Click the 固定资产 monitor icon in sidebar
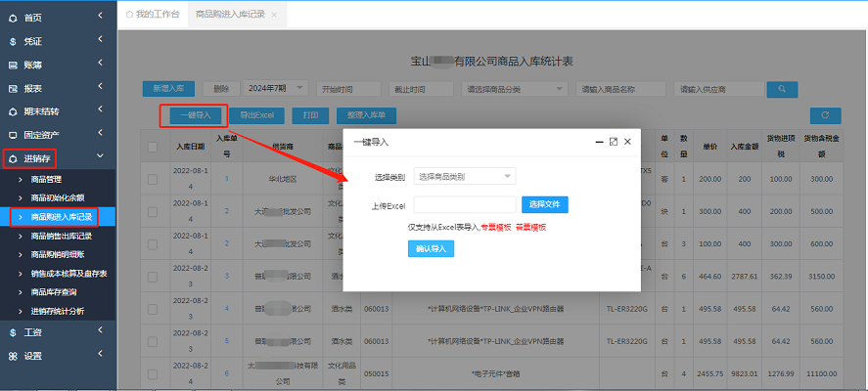The width and height of the screenshot is (868, 391). [13, 135]
